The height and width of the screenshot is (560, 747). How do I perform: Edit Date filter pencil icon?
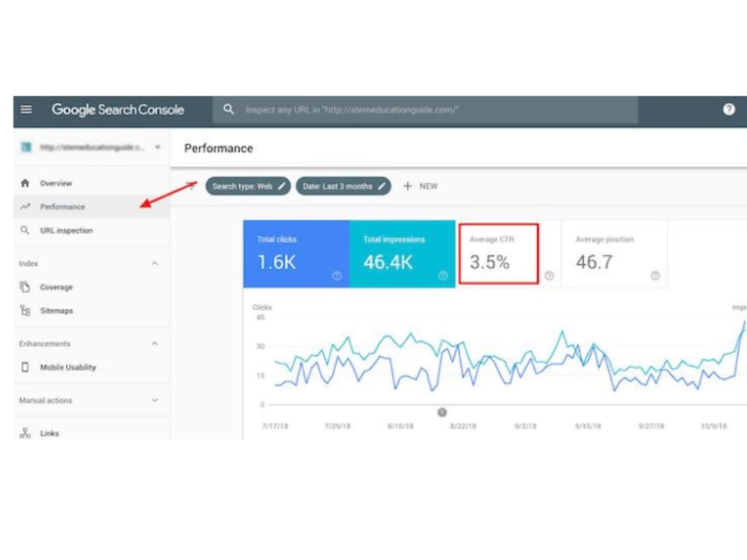tap(382, 186)
